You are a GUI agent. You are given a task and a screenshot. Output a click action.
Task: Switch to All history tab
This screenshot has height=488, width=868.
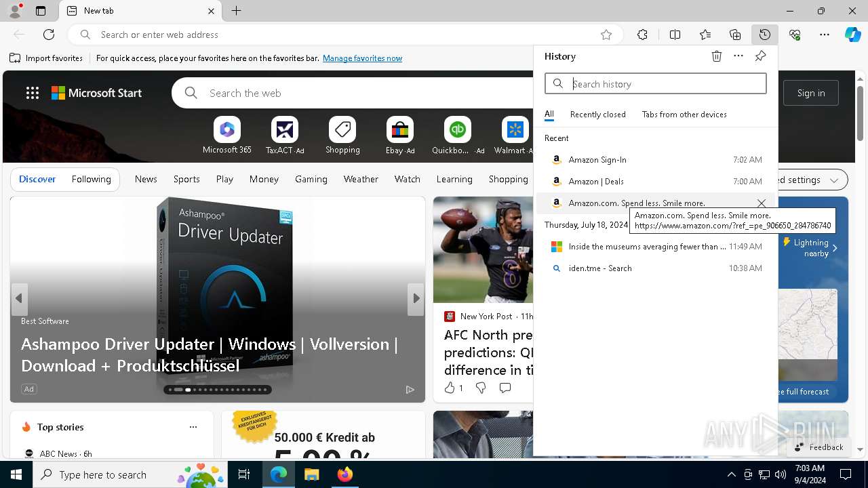(x=549, y=115)
